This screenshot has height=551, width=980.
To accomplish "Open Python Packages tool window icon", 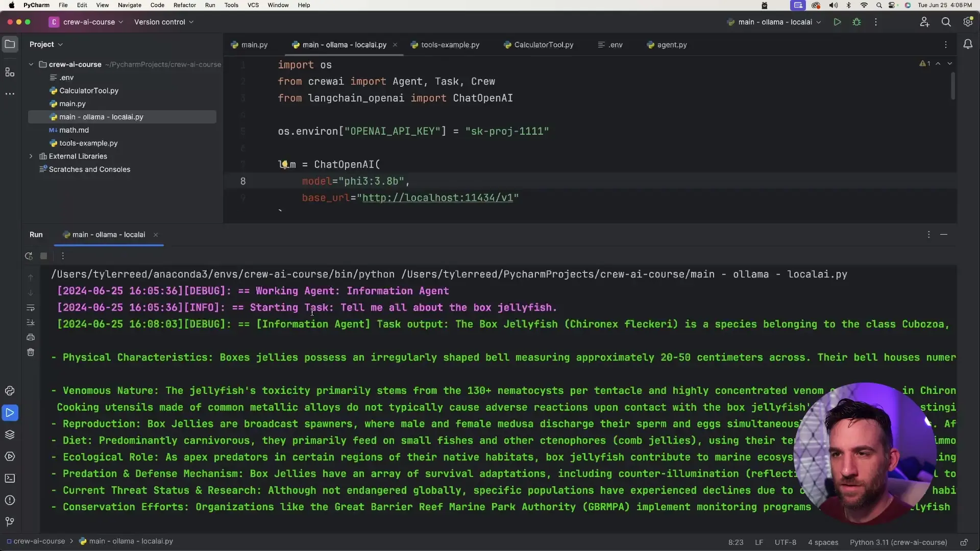I will click(10, 391).
